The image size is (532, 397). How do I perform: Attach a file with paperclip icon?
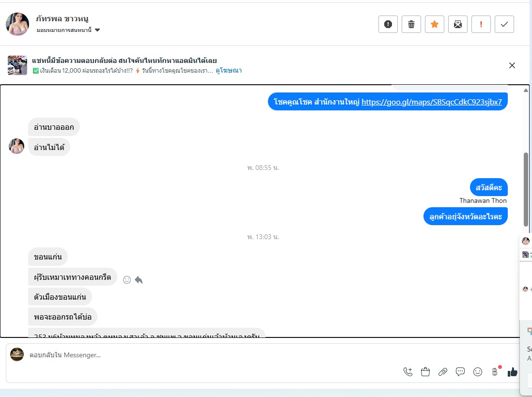coord(443,372)
